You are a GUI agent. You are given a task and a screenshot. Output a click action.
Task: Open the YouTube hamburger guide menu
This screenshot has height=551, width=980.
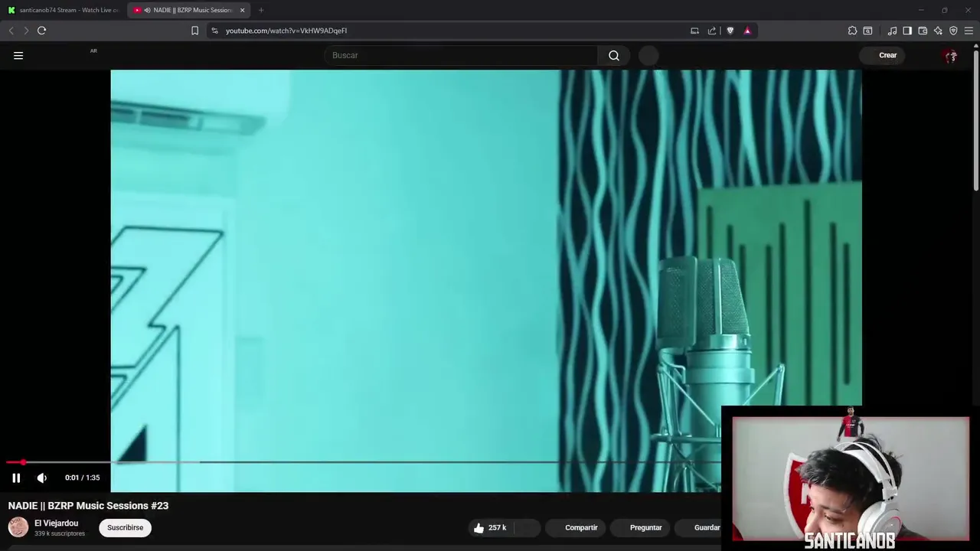(x=18, y=55)
